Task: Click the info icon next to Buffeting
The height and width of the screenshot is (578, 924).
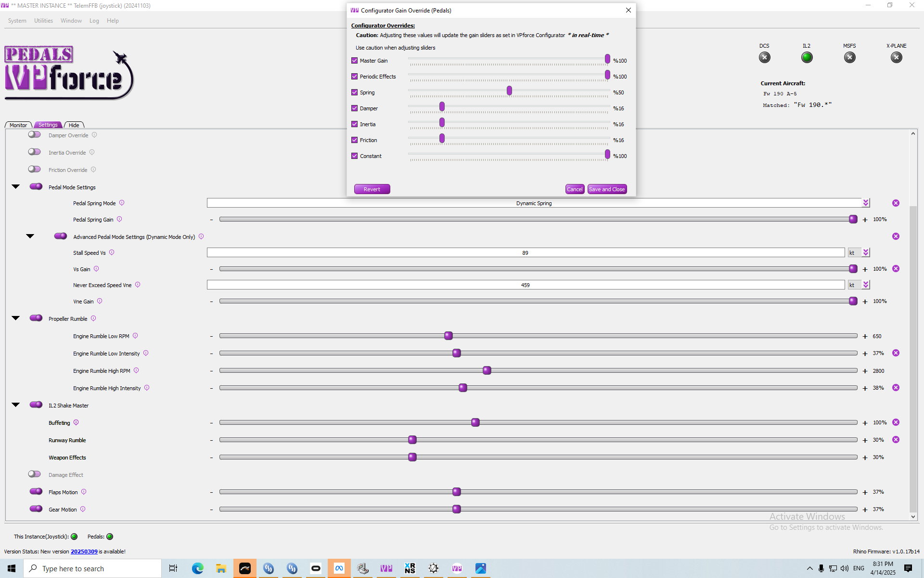Action: (x=76, y=422)
